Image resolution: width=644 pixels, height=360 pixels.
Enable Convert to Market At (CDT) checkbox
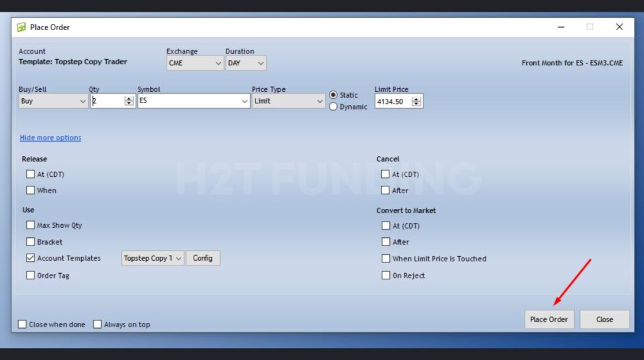(x=386, y=225)
